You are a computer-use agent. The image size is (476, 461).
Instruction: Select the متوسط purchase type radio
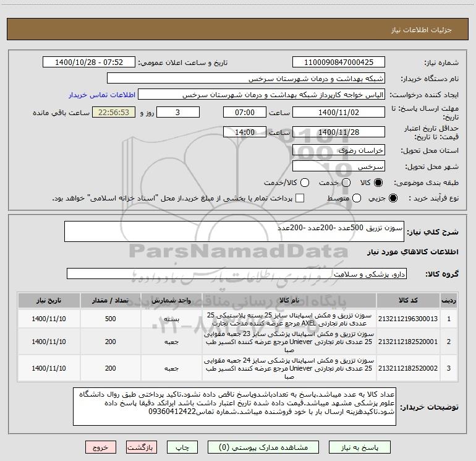tap(357, 198)
